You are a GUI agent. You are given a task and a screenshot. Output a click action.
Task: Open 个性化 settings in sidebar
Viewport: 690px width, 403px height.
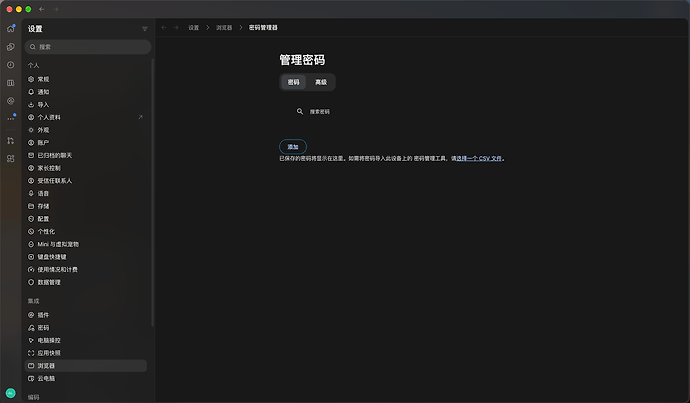click(86, 231)
